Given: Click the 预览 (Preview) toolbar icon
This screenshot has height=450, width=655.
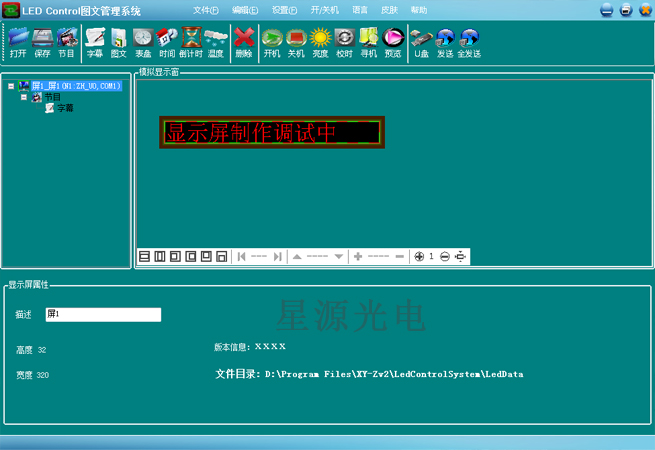Looking at the screenshot, I should click(x=393, y=42).
